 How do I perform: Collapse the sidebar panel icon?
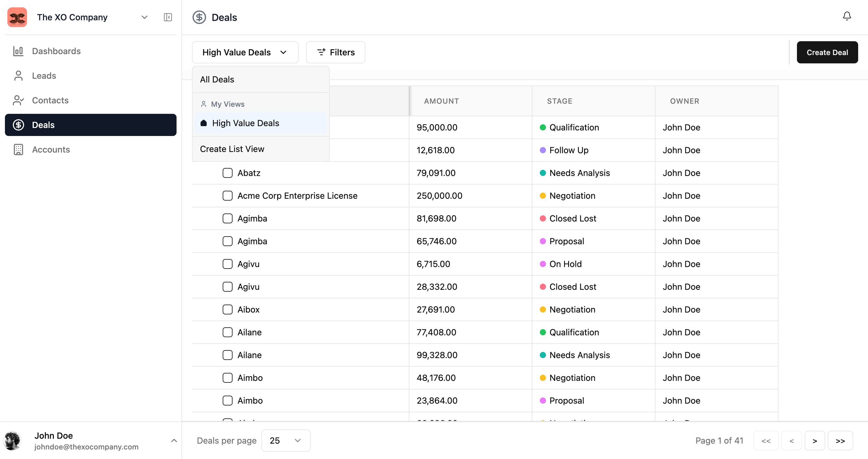tap(168, 17)
